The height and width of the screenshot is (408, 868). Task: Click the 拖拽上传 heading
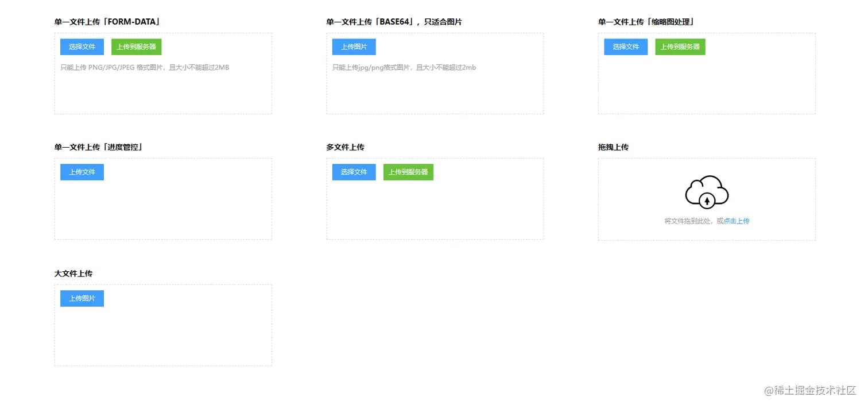coord(613,147)
